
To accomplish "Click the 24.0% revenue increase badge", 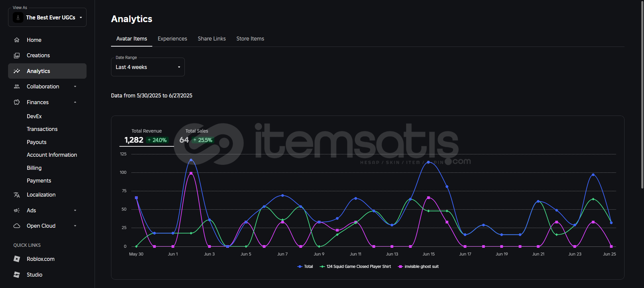I will [157, 140].
